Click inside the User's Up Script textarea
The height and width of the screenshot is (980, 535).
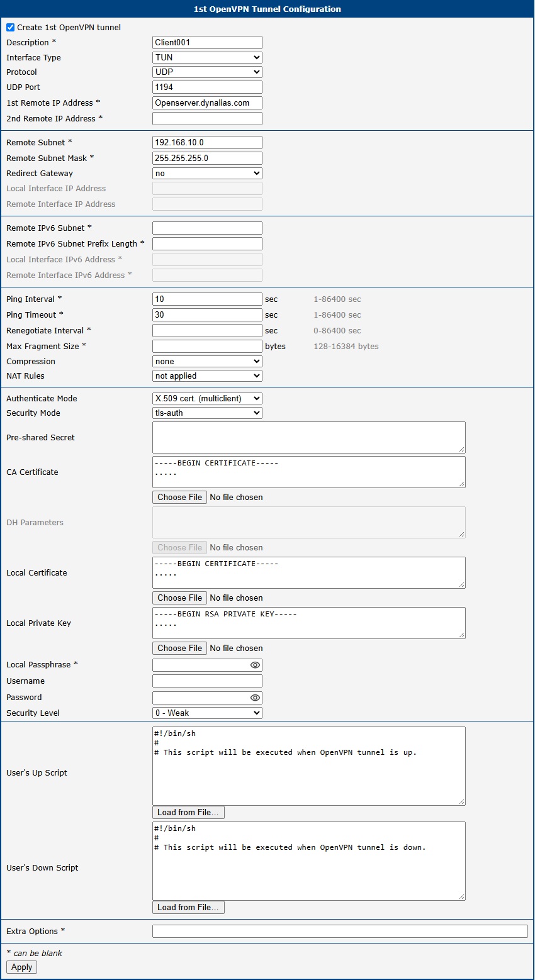[309, 766]
